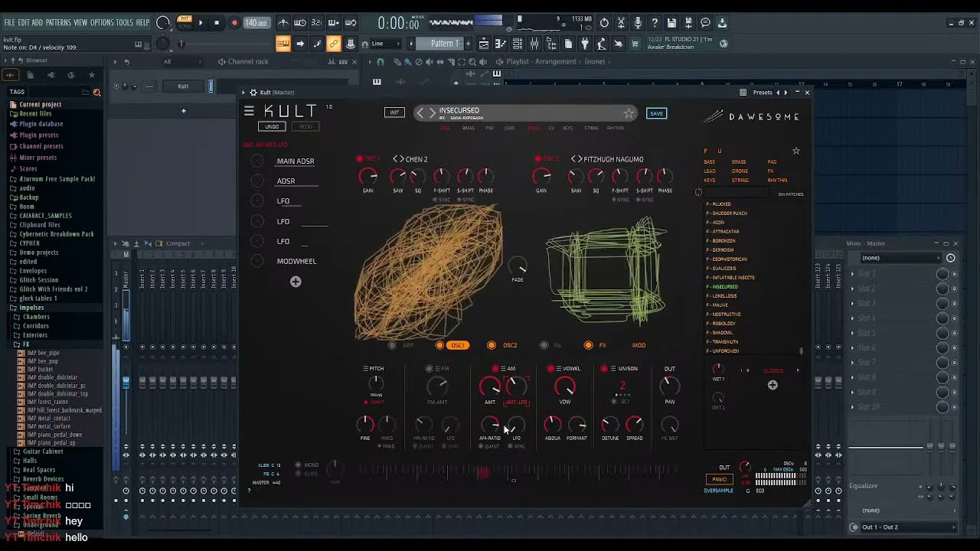Open the Piano roll view icon
Image resolution: width=980 pixels, height=551 pixels.
[501, 44]
